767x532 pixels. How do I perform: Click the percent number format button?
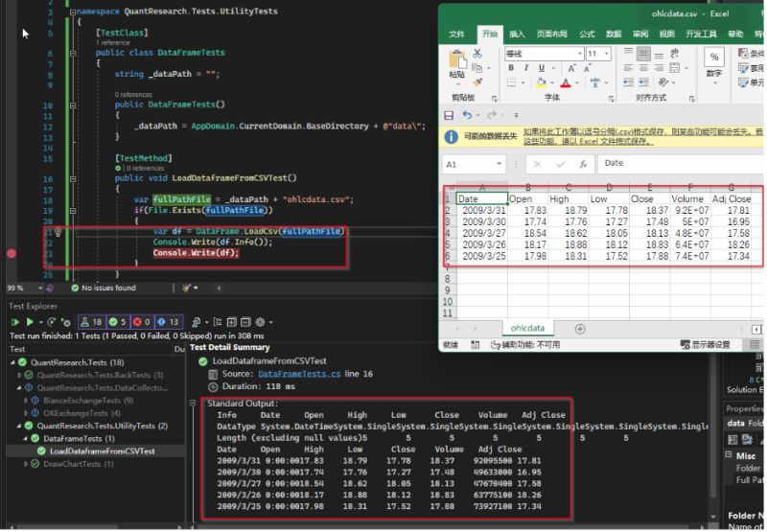coord(714,58)
